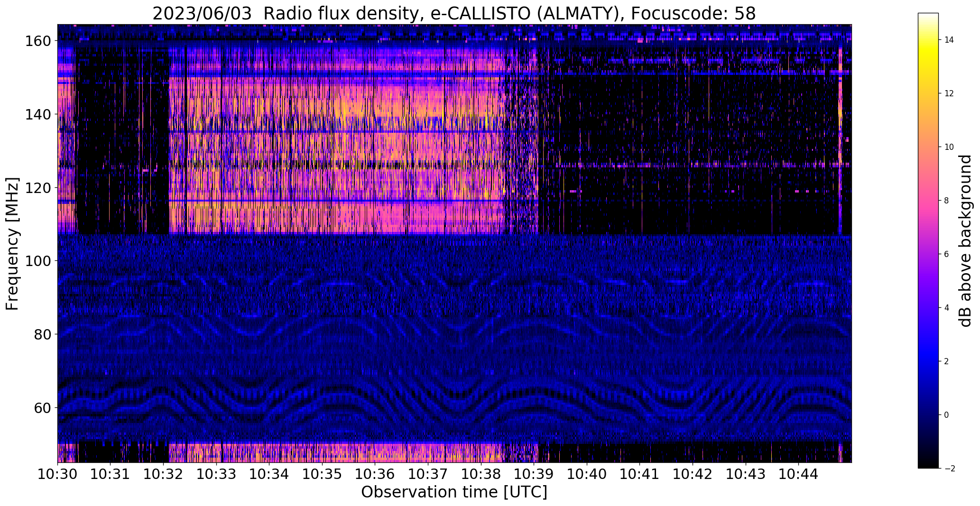The image size is (980, 506).
Task: Click the 10:34 time tick label
Action: (x=269, y=474)
